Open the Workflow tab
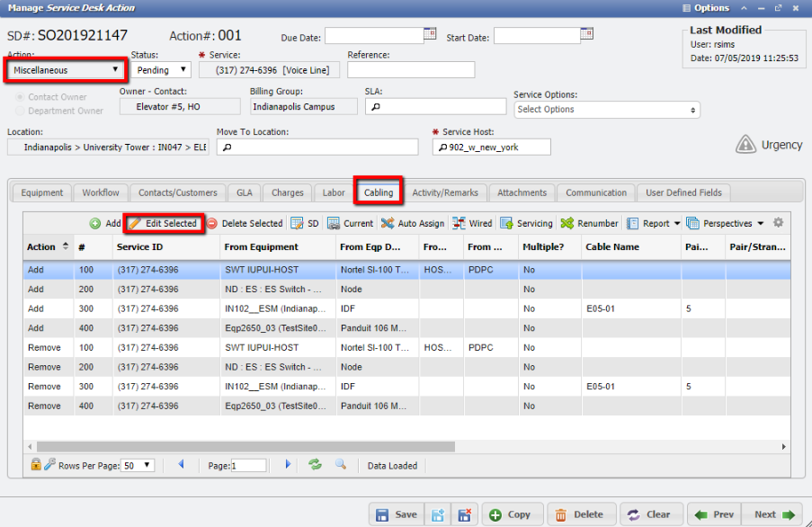The width and height of the screenshot is (812, 527). click(x=100, y=192)
